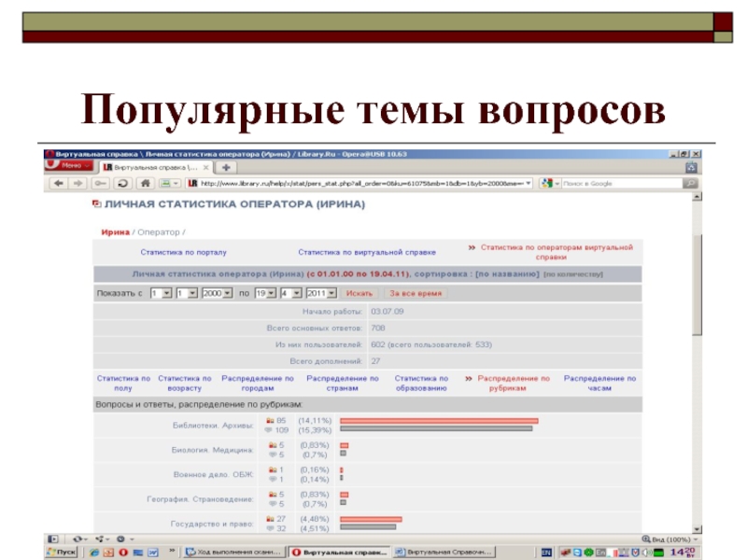The width and height of the screenshot is (747, 560).
Task: Click the red bar for Библиотеки. Архивы
Action: [x=439, y=421]
